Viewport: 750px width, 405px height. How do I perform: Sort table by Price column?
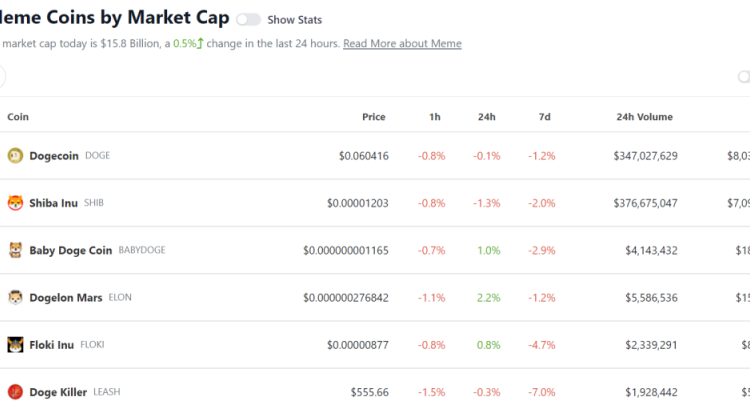pos(373,117)
